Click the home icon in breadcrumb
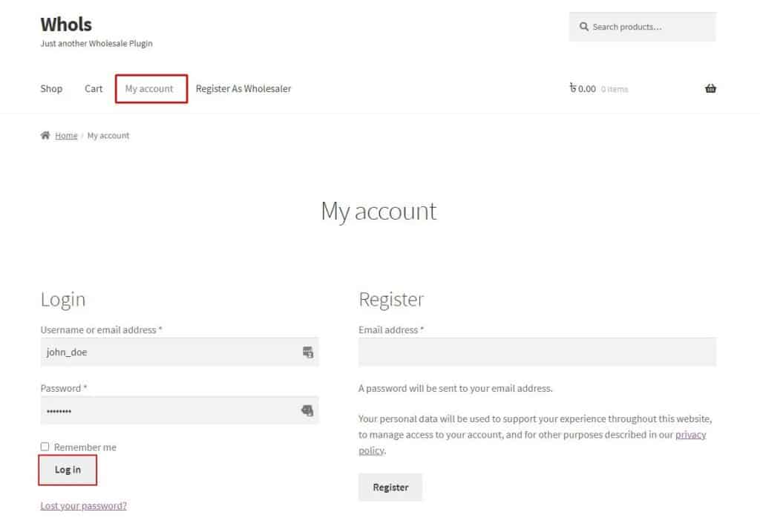Viewport: 760px width, 532px height. 45,136
